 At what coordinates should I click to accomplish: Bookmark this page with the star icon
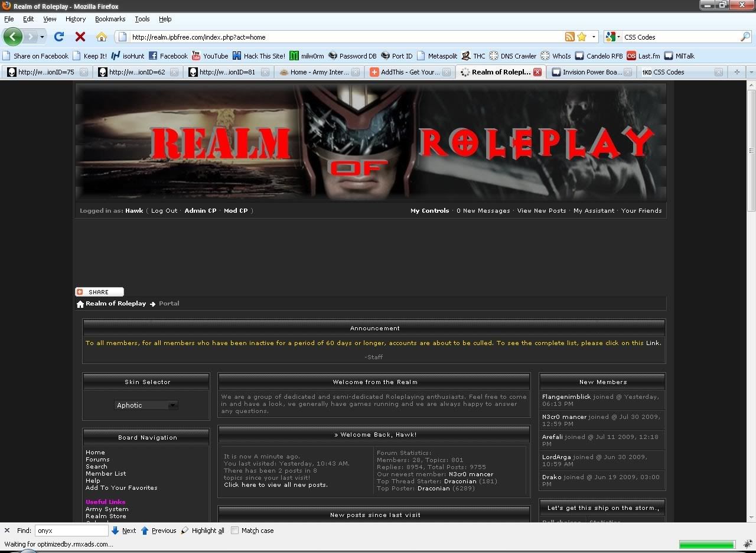pyautogui.click(x=582, y=37)
